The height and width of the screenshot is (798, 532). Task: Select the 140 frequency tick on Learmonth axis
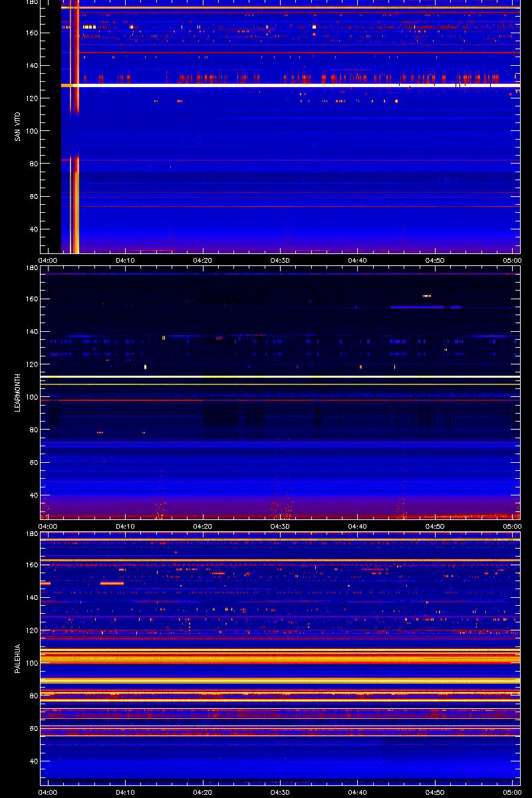pyautogui.click(x=31, y=332)
